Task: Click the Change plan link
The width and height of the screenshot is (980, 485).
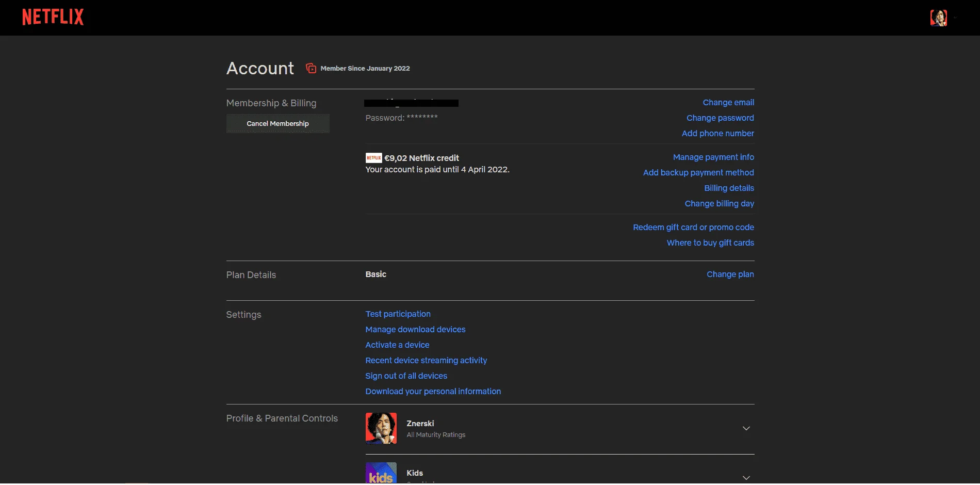Action: [730, 274]
